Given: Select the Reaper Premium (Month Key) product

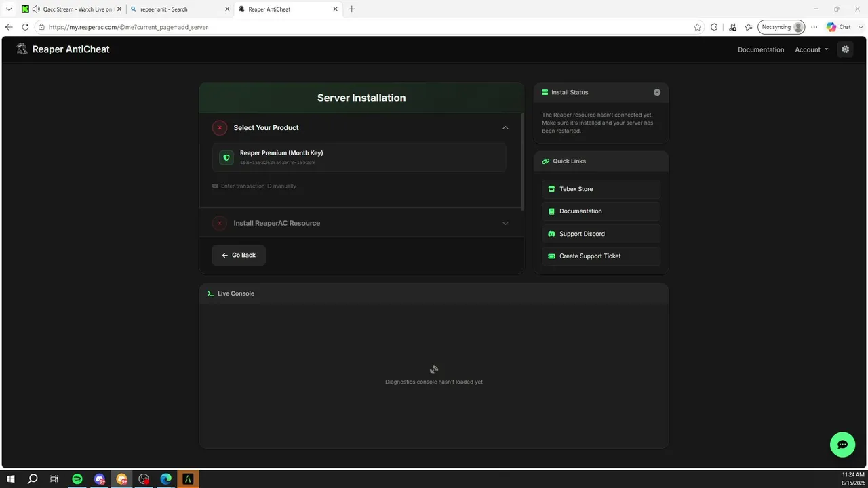Looking at the screenshot, I should [359, 157].
